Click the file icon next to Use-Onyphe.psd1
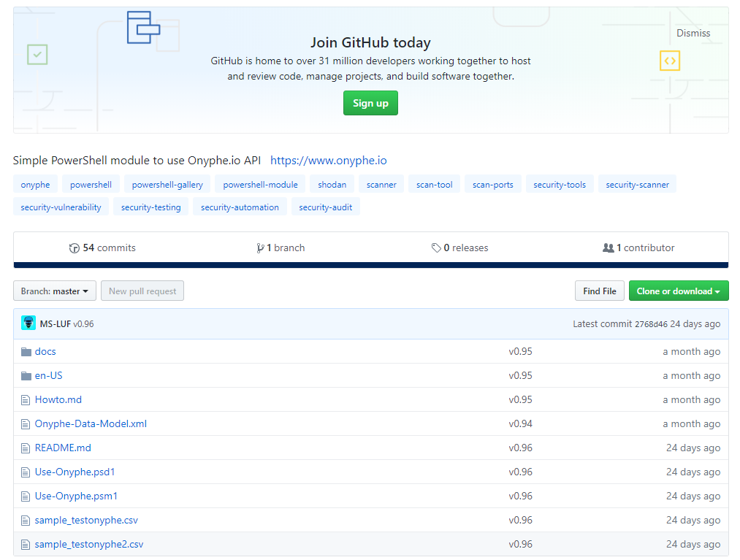 (x=25, y=472)
